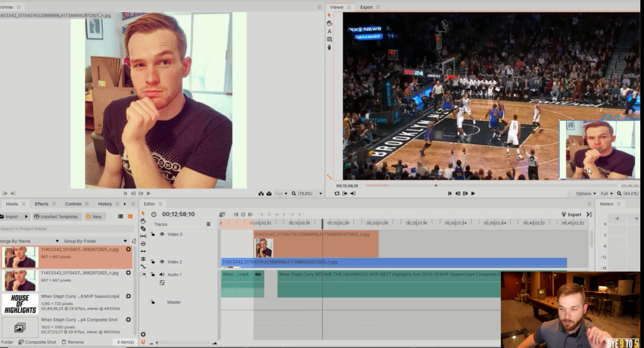644x348 pixels.
Task: Select the Roll edit tool in Editor
Action: coord(143,259)
